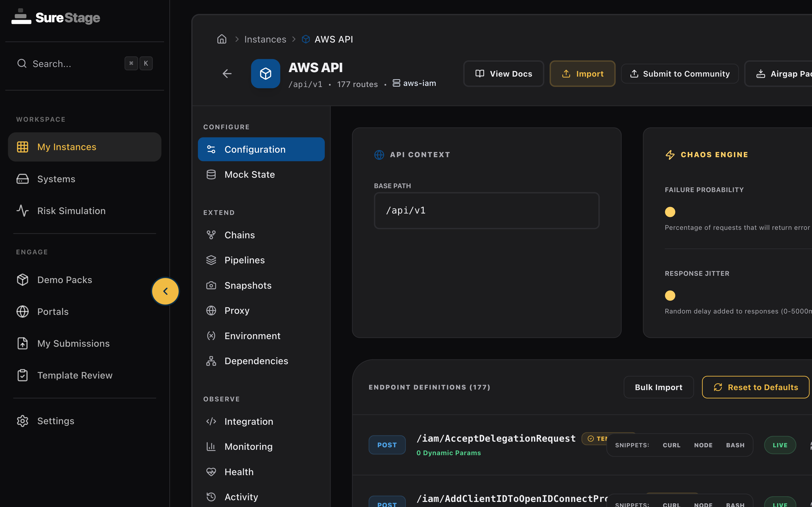Click the Reset to Defaults button
Screen dimensions: 812x507
coord(755,387)
